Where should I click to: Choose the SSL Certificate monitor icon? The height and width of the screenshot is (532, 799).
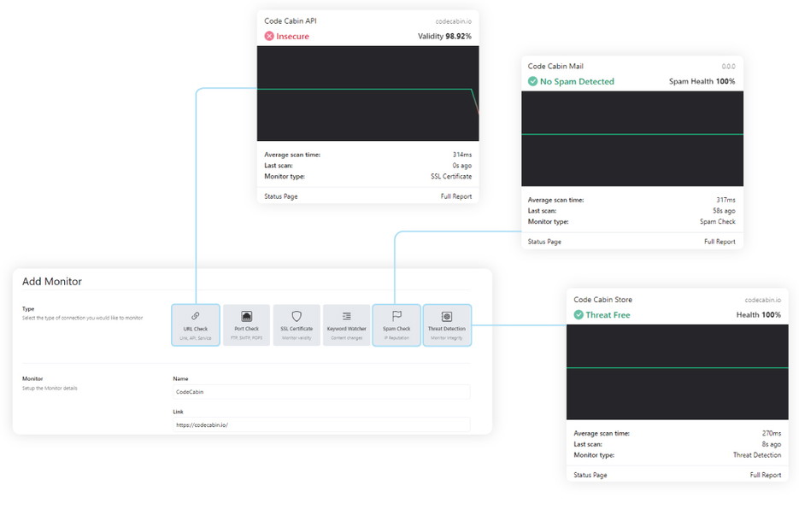click(297, 324)
